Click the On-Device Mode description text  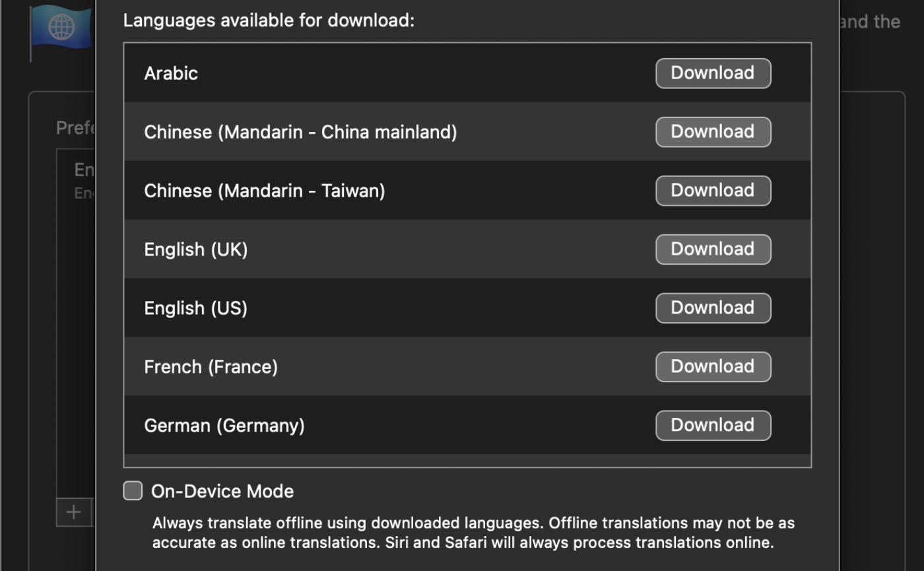tap(473, 533)
